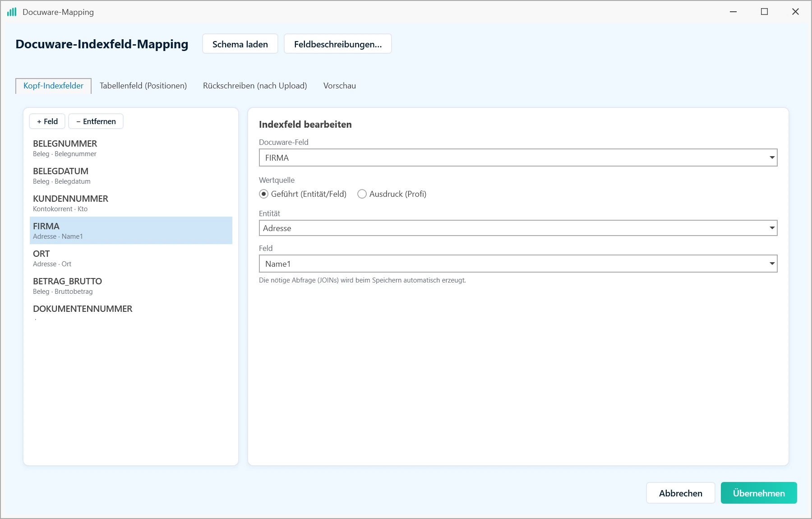Image resolution: width=812 pixels, height=519 pixels.
Task: Add a new field with + Feld
Action: click(x=47, y=121)
